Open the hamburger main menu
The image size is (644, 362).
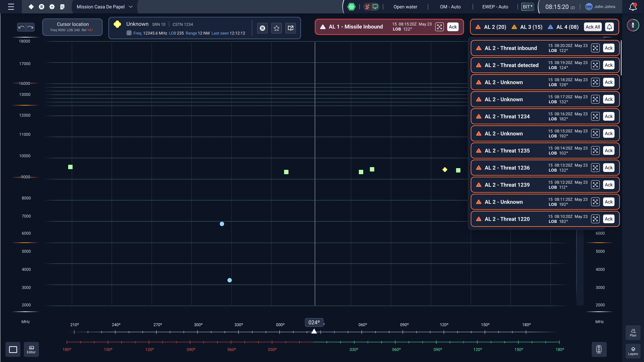[11, 7]
